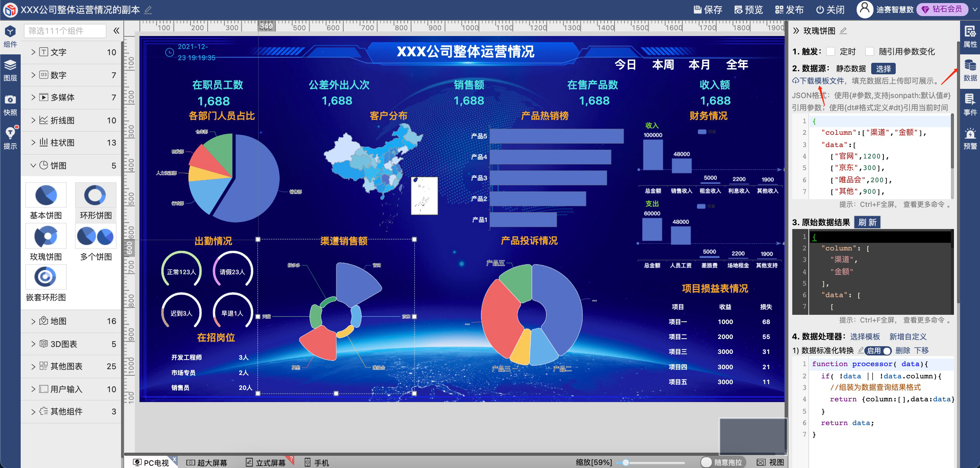This screenshot has height=468, width=980.
Task: Click the 视图 view icon in status bar
Action: [x=761, y=462]
